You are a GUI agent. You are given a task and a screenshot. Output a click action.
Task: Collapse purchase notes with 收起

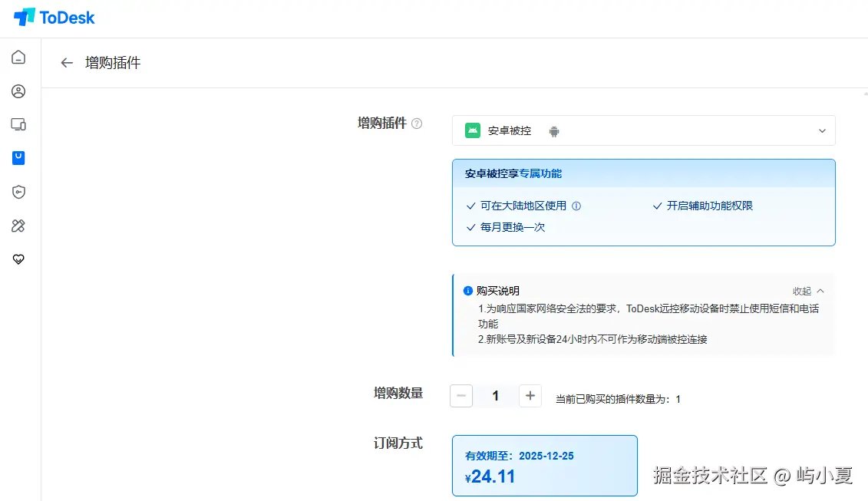coord(808,292)
